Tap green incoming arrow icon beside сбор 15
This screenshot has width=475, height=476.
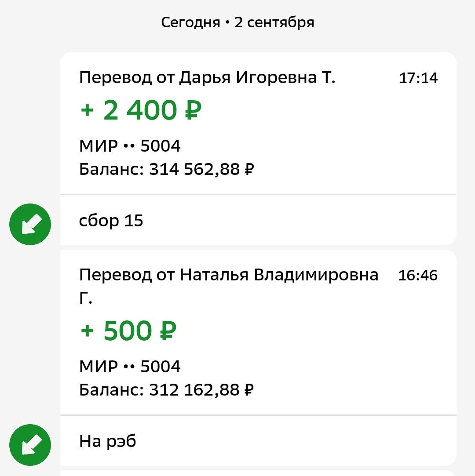click(x=30, y=224)
